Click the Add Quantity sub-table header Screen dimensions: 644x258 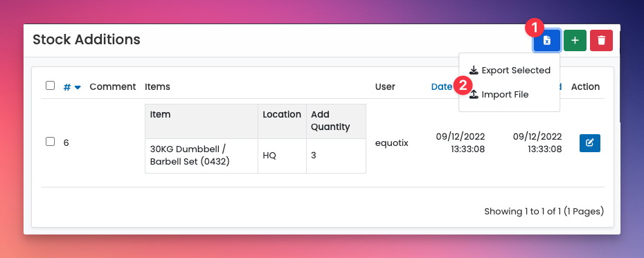[336, 122]
